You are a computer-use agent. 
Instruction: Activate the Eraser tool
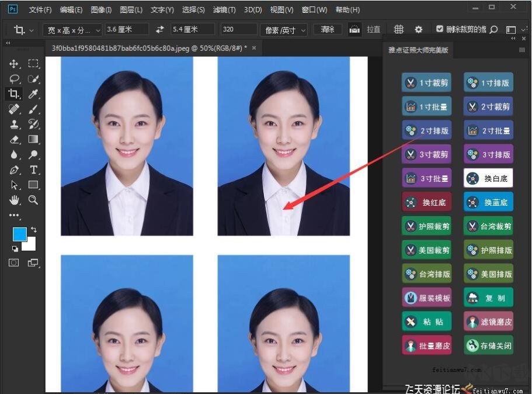pyautogui.click(x=14, y=139)
